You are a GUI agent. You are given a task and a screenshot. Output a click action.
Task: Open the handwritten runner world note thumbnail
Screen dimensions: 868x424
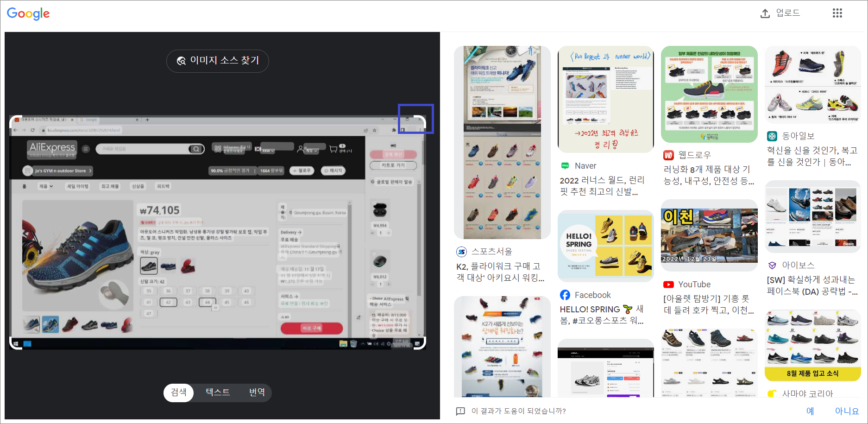[x=606, y=99]
